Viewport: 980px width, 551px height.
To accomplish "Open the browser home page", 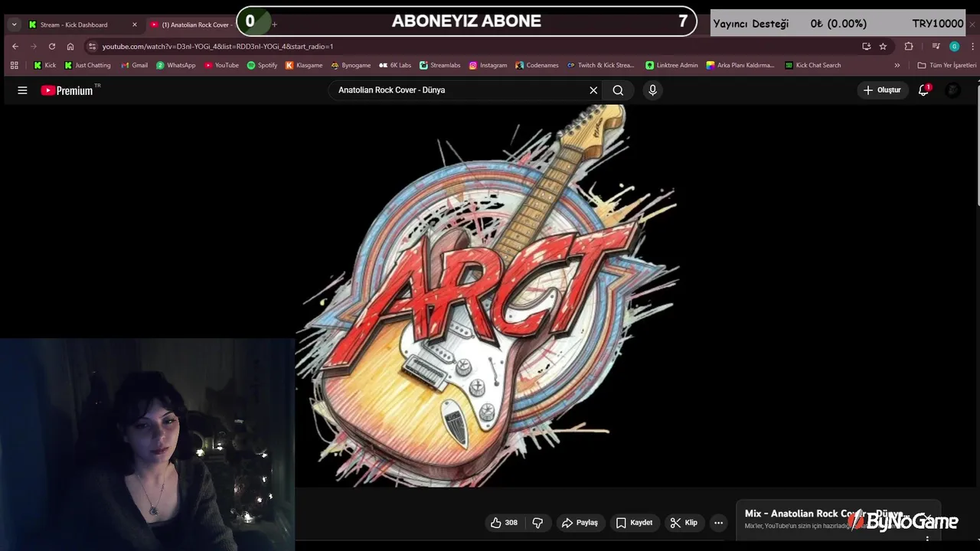I will click(x=70, y=46).
